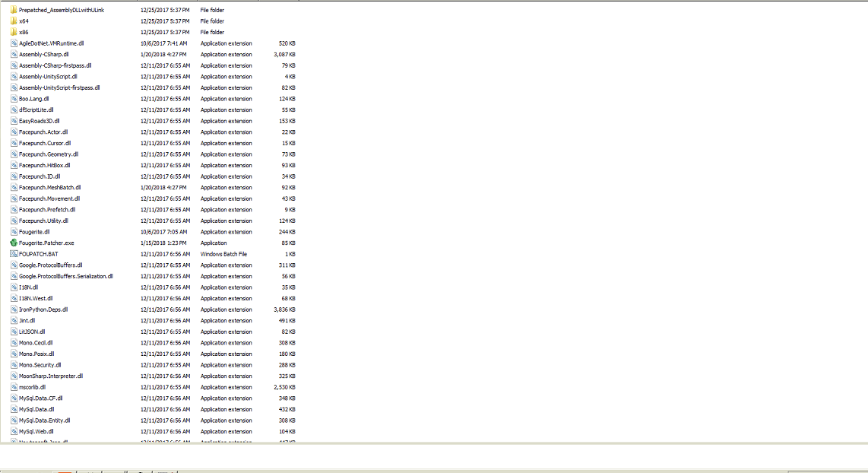868x473 pixels.
Task: Click the Assembly-CSharp.dll file icon
Action: coord(14,54)
